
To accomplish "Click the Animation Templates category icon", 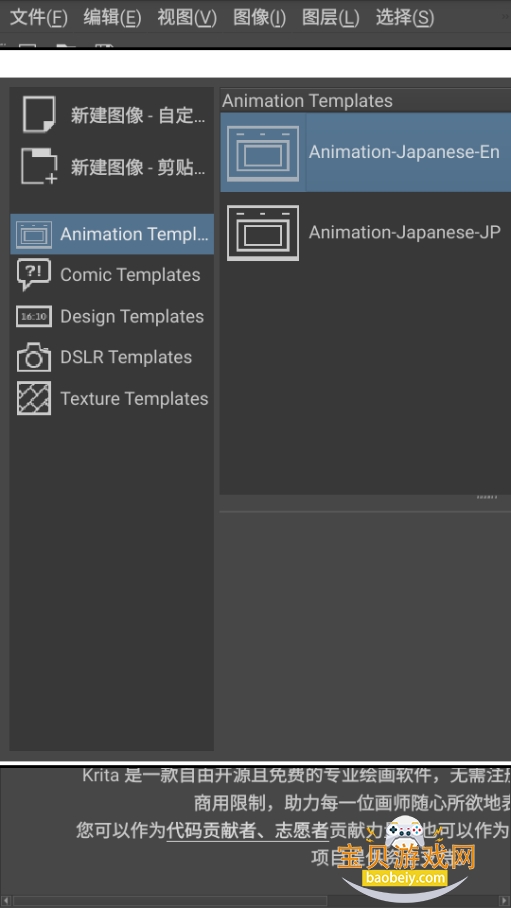I will [x=34, y=235].
